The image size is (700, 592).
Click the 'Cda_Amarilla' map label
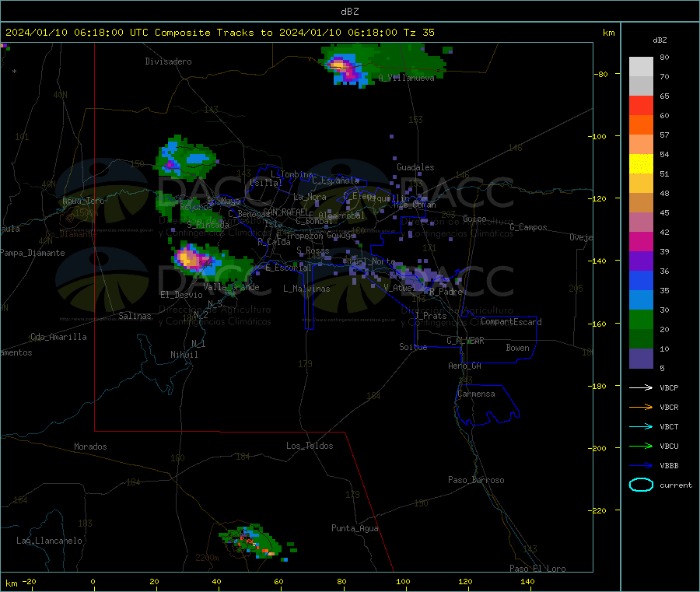tap(58, 337)
